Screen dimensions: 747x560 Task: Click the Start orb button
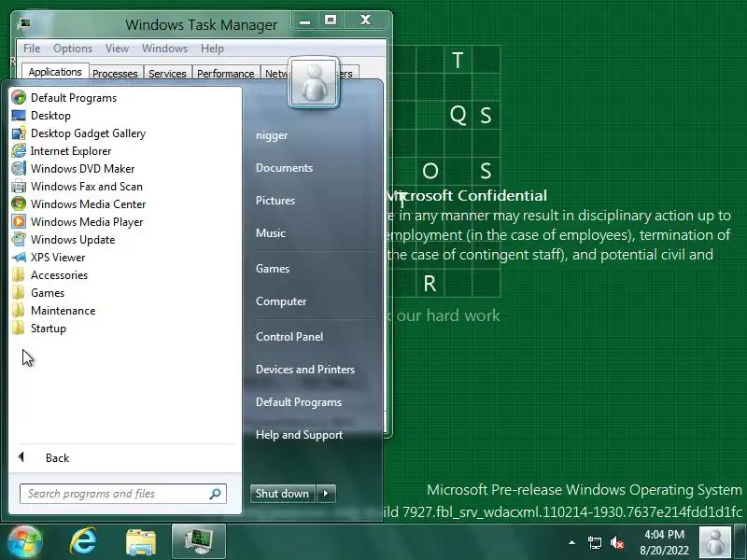coord(24,542)
